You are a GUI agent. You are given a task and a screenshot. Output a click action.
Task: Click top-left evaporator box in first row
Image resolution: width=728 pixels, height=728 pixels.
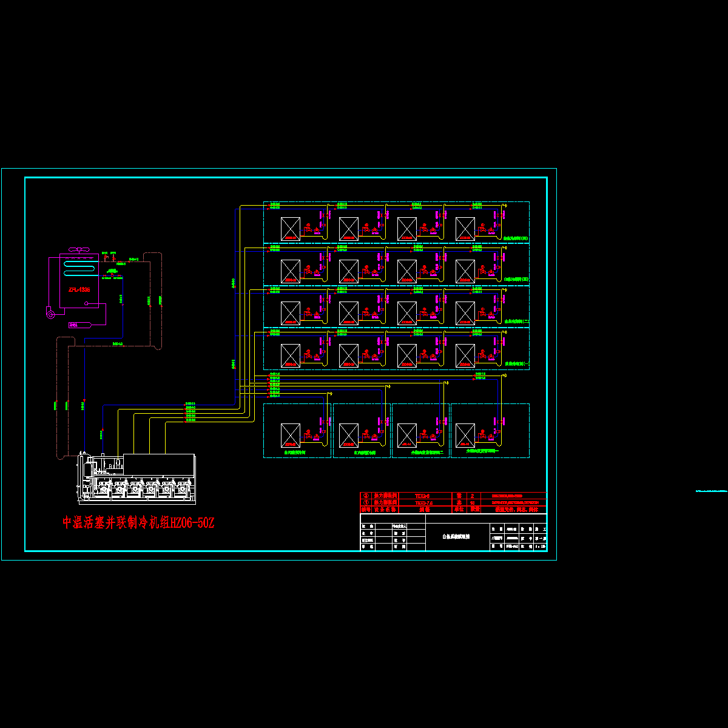click(x=291, y=229)
